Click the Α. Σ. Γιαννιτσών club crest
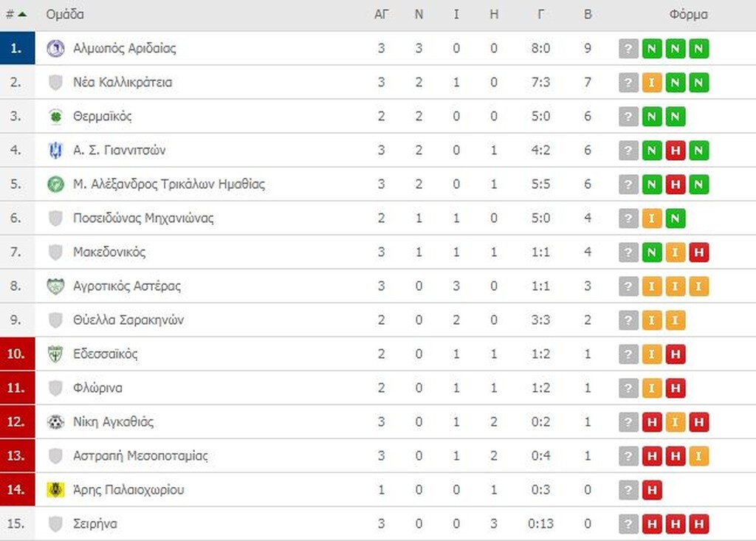The height and width of the screenshot is (541, 756). tap(55, 151)
